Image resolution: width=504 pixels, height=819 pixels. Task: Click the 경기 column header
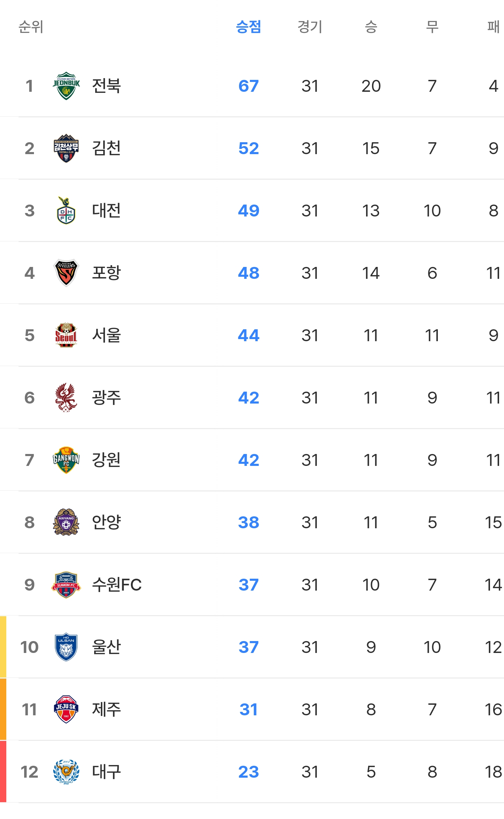310,27
